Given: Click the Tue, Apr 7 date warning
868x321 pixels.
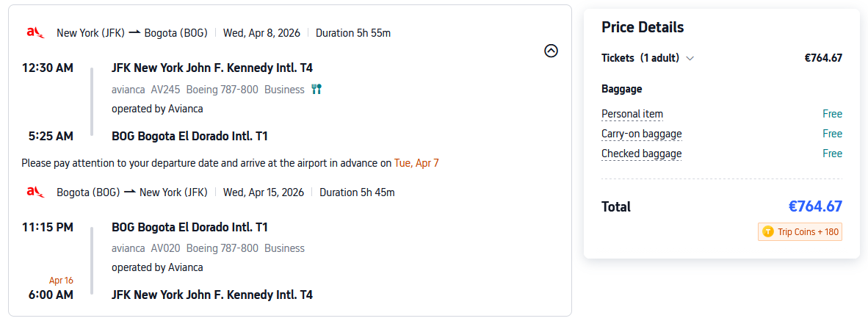Looking at the screenshot, I should 416,163.
